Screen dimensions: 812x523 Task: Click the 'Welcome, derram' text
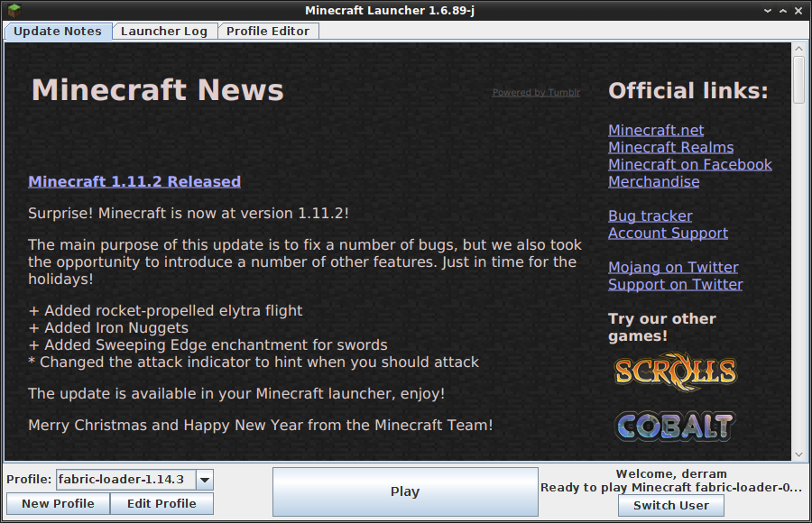click(x=671, y=473)
